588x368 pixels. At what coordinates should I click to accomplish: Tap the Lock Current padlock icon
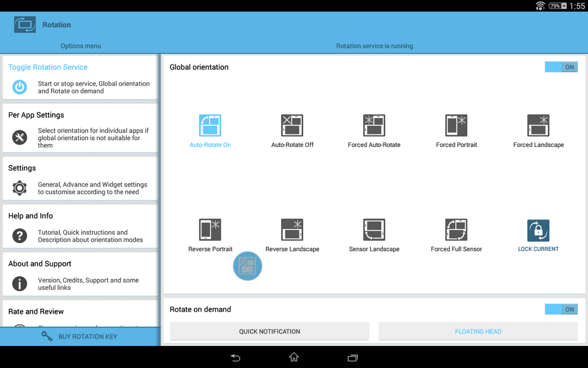pyautogui.click(x=538, y=230)
